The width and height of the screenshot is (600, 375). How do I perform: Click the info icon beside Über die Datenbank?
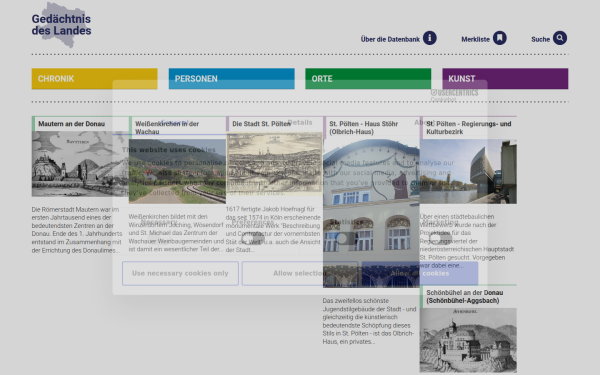point(429,38)
